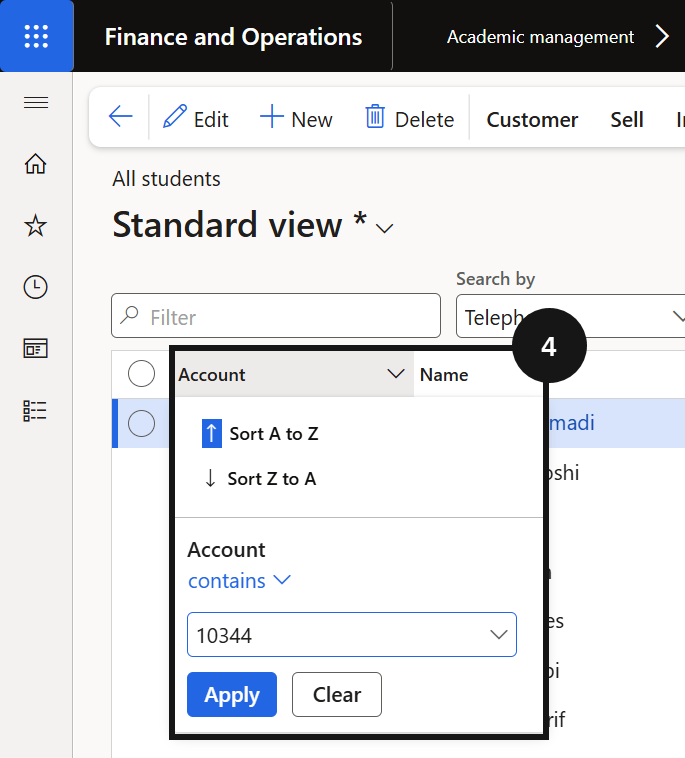Click the 10344 filter value field
This screenshot has width=685, height=758.
[352, 635]
